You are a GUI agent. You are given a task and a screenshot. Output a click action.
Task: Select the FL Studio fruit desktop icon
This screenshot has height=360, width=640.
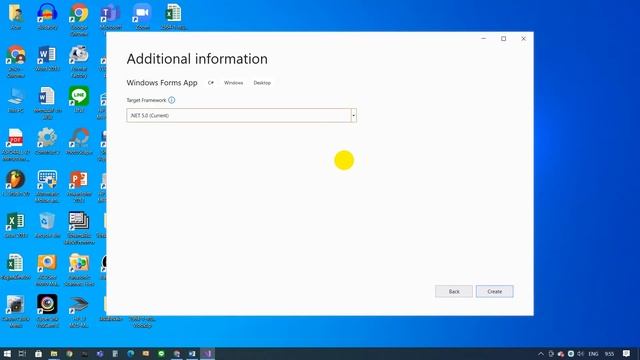[16, 183]
